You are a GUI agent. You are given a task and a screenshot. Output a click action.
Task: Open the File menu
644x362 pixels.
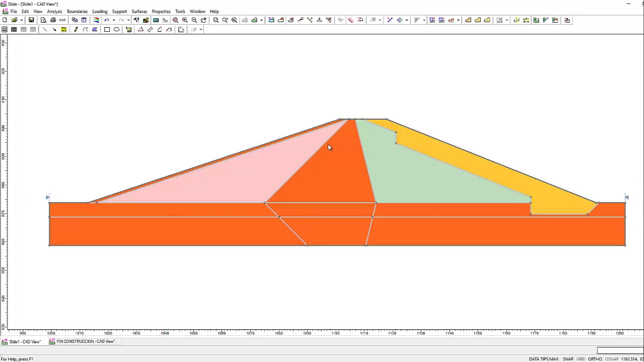tap(14, 11)
